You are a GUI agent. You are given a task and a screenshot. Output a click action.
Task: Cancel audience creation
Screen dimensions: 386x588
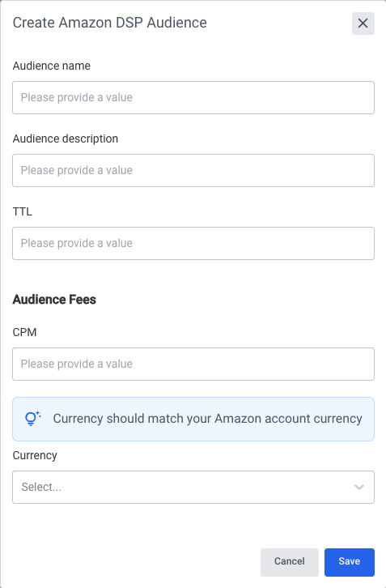(x=290, y=562)
